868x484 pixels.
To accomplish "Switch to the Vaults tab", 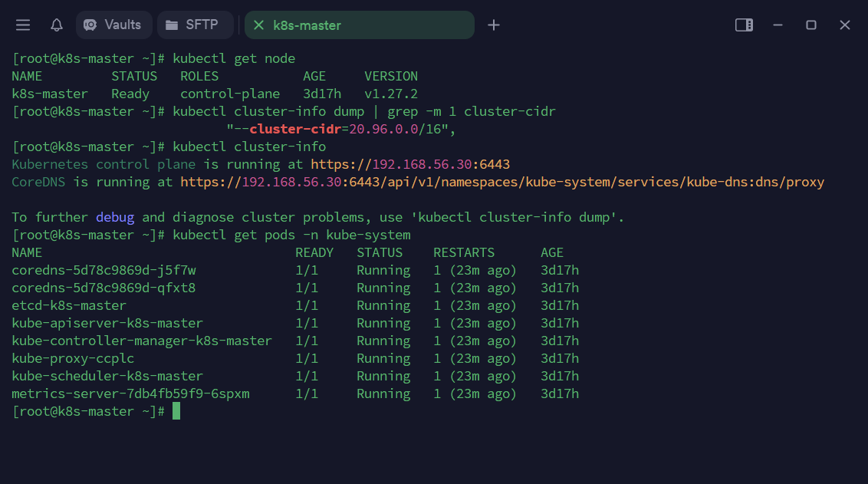I will (123, 25).
